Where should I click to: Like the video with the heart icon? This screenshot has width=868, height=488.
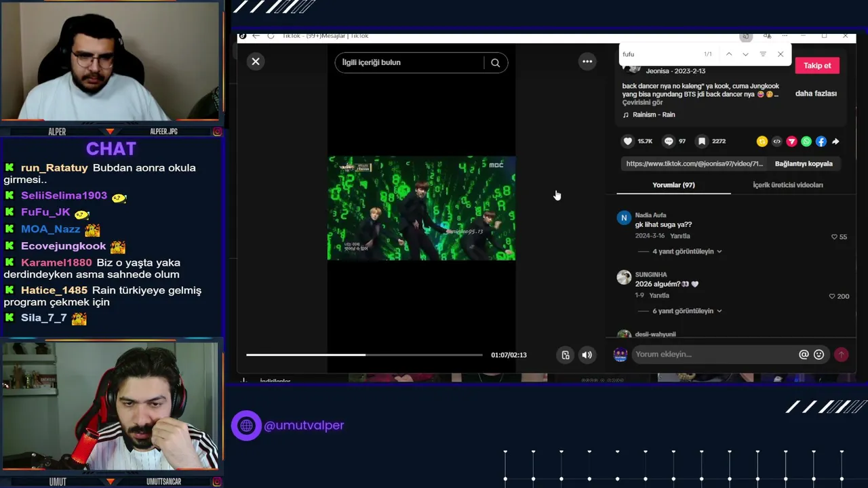click(628, 141)
